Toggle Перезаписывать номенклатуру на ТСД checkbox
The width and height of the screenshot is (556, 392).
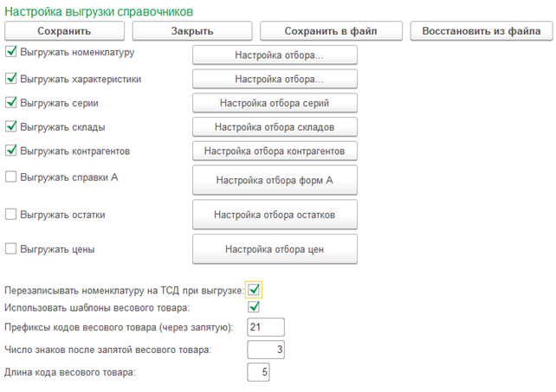point(254,290)
